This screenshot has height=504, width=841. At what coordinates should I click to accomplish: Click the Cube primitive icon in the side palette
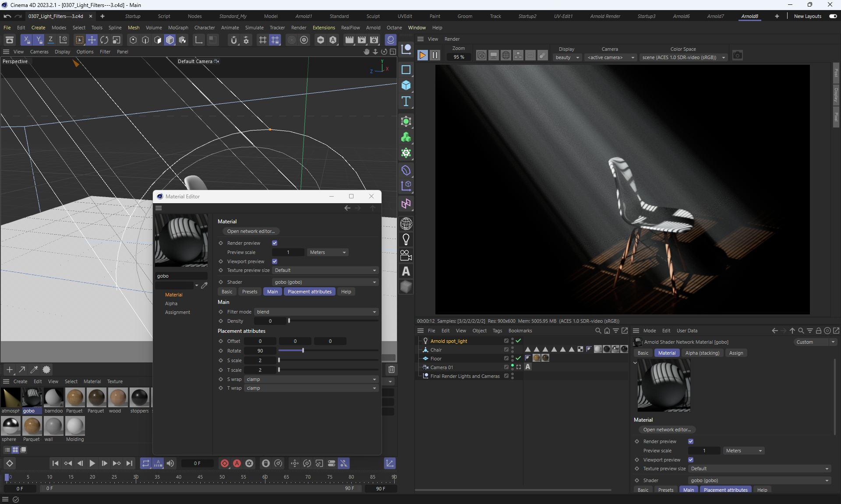[406, 85]
